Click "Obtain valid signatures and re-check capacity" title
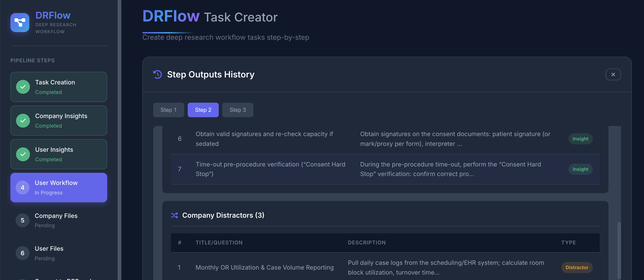Viewport: 644px width, 280px height. click(x=264, y=139)
